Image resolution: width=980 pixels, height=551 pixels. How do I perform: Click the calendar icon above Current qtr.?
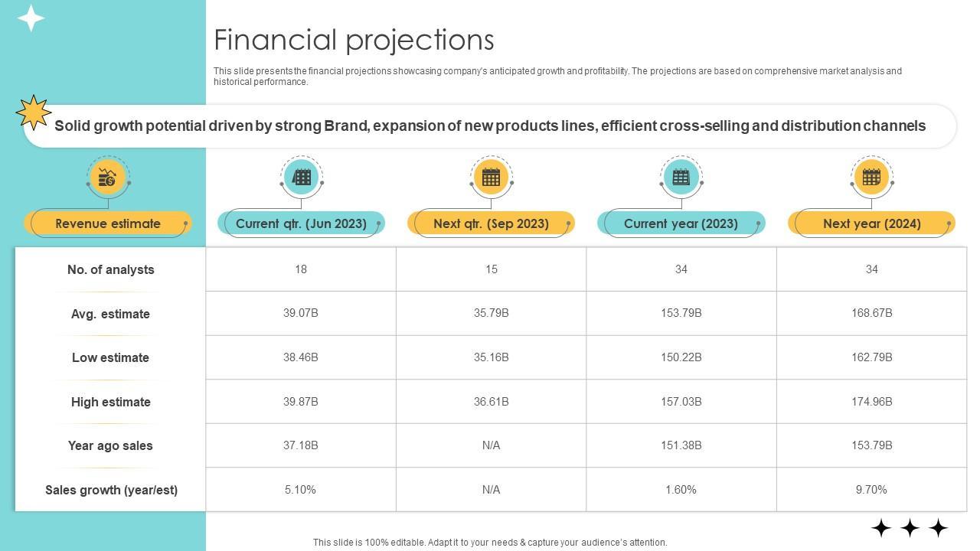pos(302,178)
